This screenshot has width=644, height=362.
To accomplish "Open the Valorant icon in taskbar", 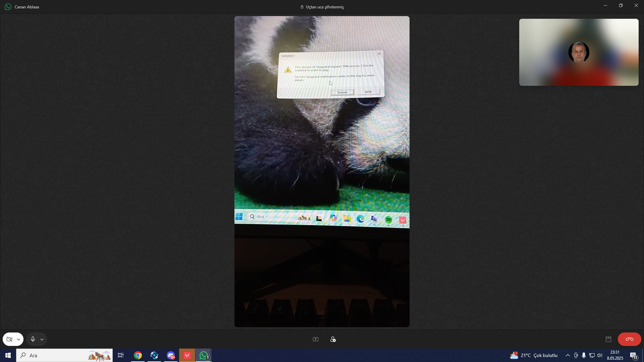I will pyautogui.click(x=187, y=355).
